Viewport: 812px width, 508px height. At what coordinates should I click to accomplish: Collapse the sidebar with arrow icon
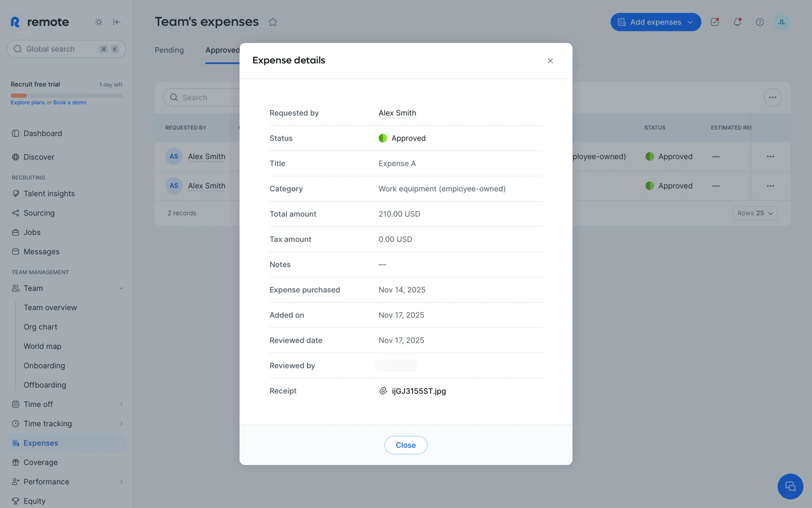pos(117,22)
